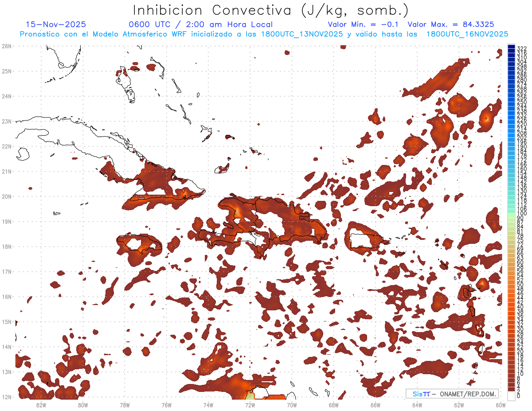Click the dark blue colorbar swatch beside 322
This screenshot has width=532, height=411.
click(512, 47)
